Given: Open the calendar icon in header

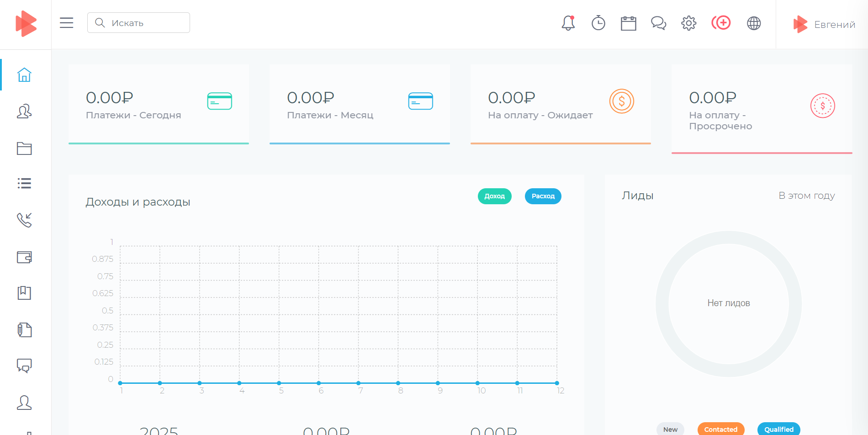Looking at the screenshot, I should (628, 23).
